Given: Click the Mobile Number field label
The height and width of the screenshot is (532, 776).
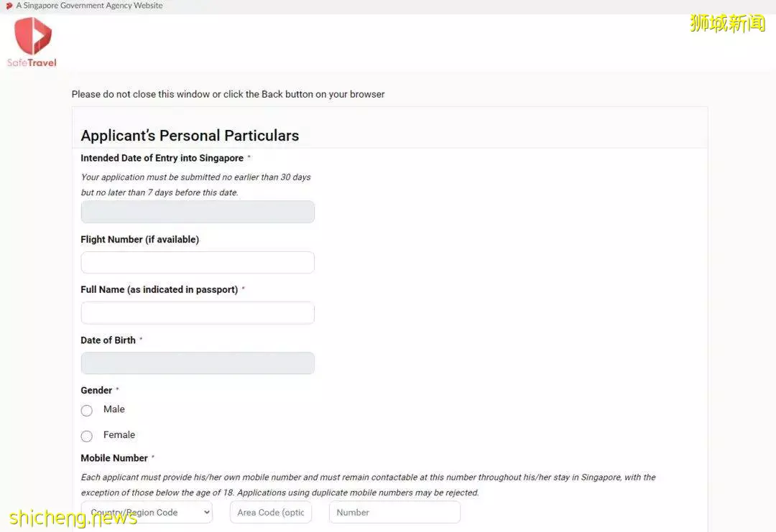Looking at the screenshot, I should tap(114, 458).
